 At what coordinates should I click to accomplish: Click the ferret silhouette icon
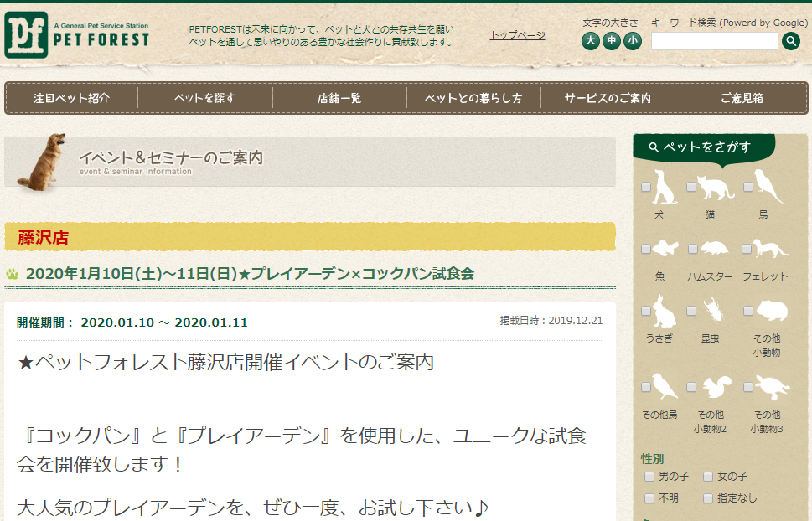pos(770,249)
